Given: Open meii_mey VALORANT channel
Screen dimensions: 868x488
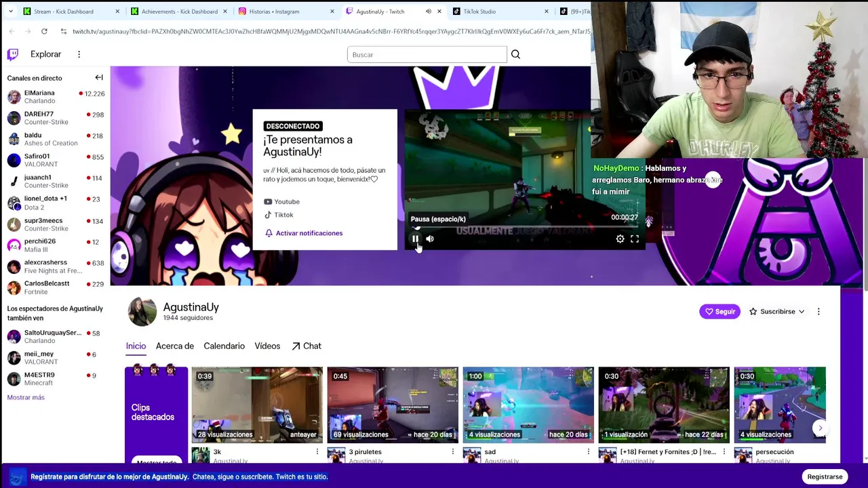Looking at the screenshot, I should pyautogui.click(x=56, y=358).
